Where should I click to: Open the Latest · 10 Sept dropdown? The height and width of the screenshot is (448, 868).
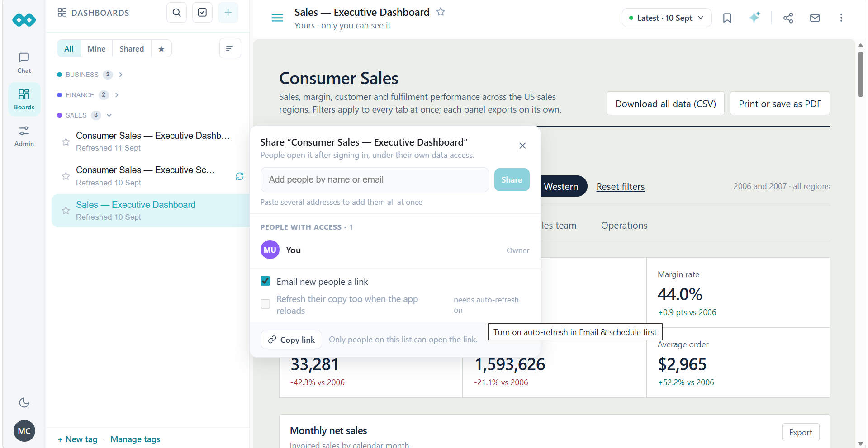click(x=666, y=18)
